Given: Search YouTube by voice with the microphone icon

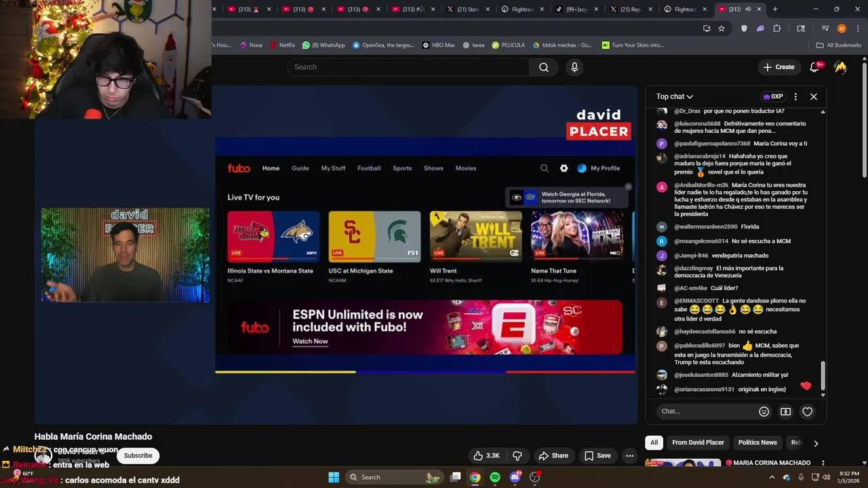Looking at the screenshot, I should pos(574,67).
